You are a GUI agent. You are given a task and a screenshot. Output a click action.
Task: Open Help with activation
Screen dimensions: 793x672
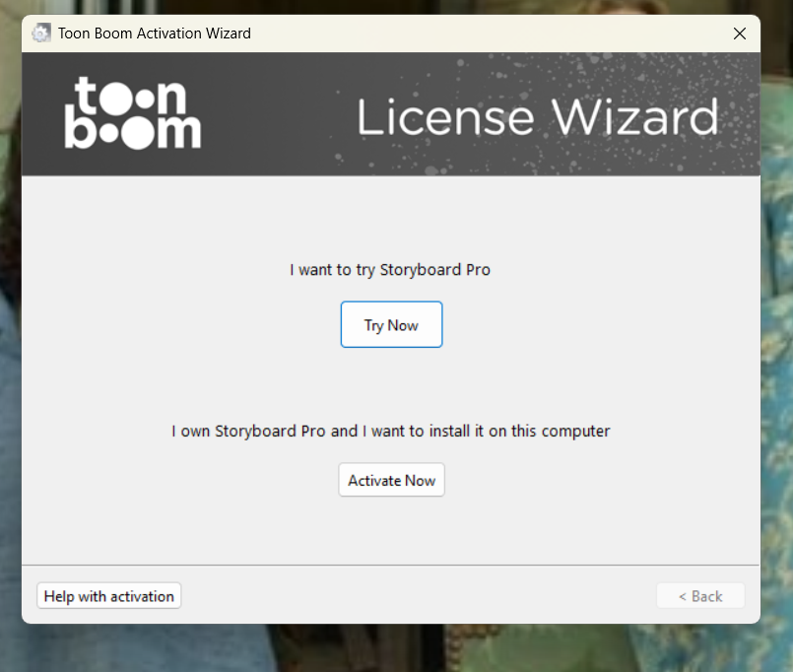[108, 596]
